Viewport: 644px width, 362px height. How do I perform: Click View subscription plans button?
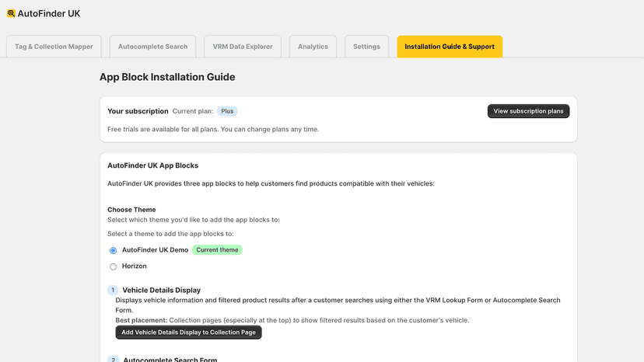529,111
